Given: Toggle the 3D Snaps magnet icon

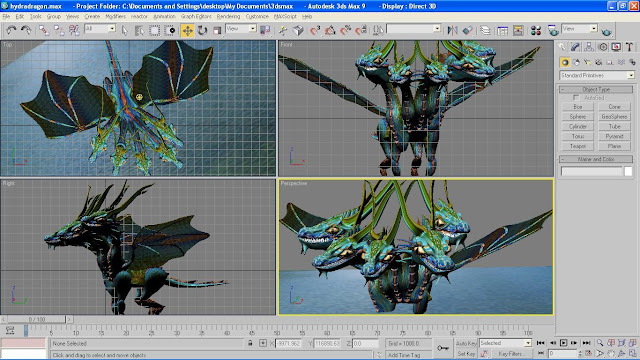Looking at the screenshot, I should (x=315, y=30).
